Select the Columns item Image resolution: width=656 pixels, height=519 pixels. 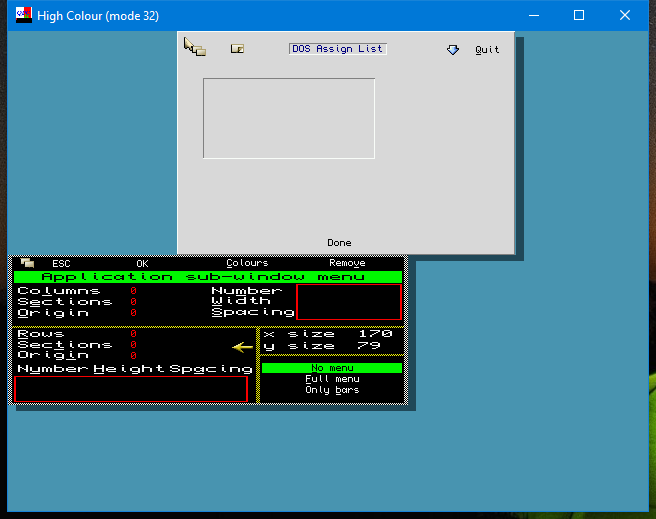click(59, 290)
